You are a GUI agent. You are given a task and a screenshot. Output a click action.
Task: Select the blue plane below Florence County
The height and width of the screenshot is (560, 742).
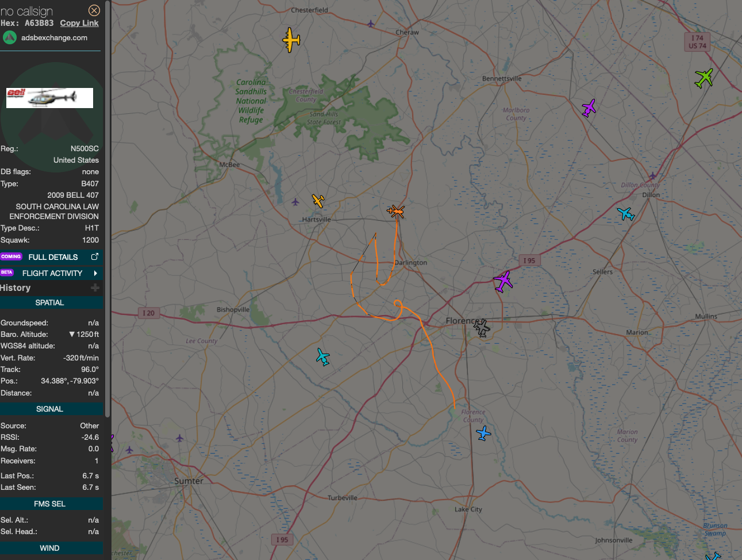coord(483,433)
